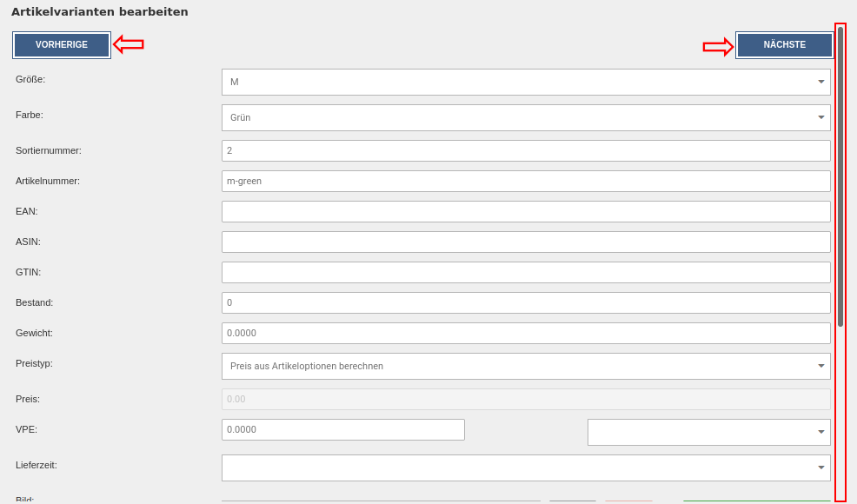Click the red right arrow beside NÄCHSTE
The width and height of the screenshot is (857, 504).
coord(718,47)
